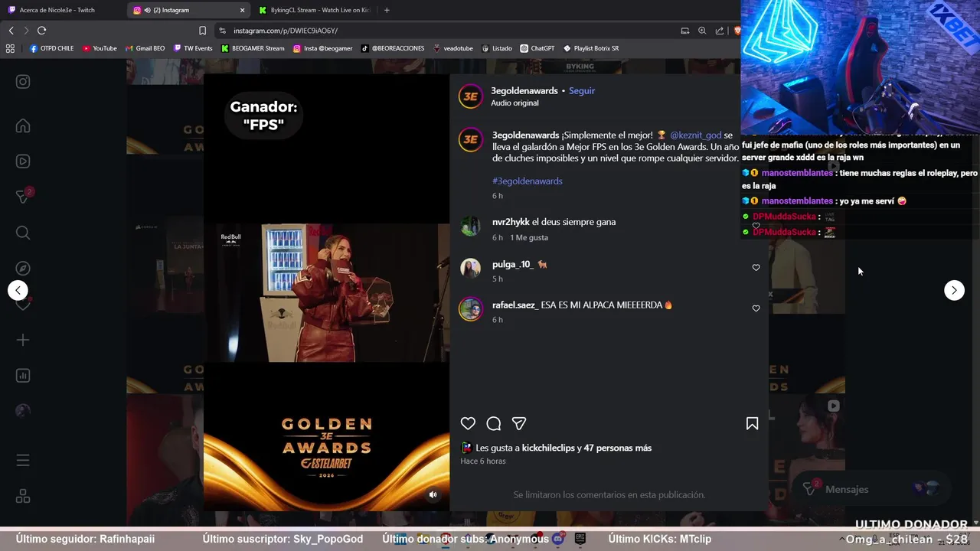The height and width of the screenshot is (551, 980).
Task: Follow 3egoldenawards via Seguir
Action: point(582,90)
